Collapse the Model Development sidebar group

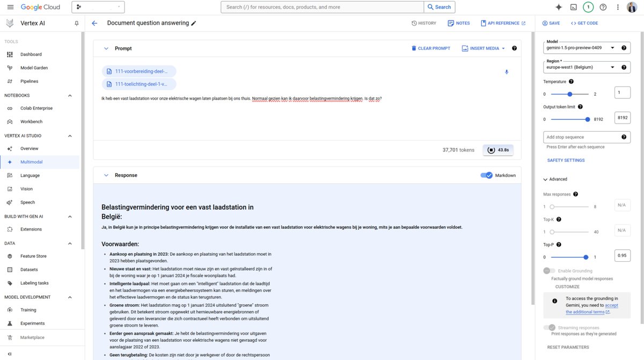pyautogui.click(x=70, y=297)
